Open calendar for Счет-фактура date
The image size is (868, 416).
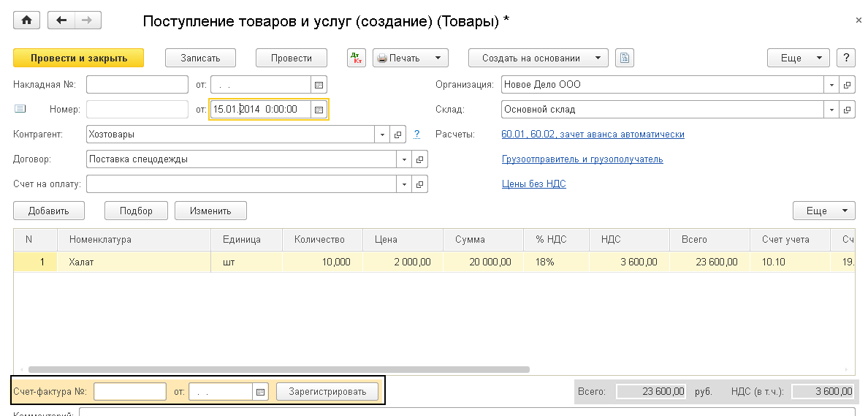[261, 392]
